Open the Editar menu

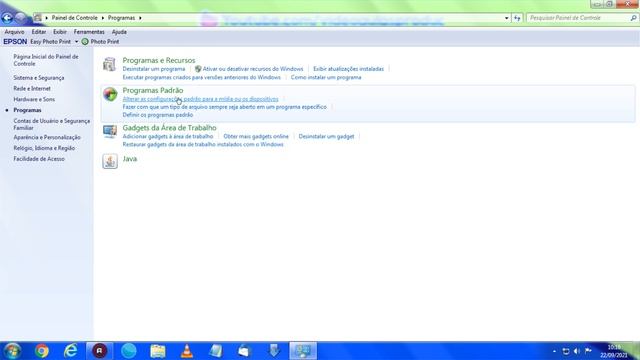[39, 32]
